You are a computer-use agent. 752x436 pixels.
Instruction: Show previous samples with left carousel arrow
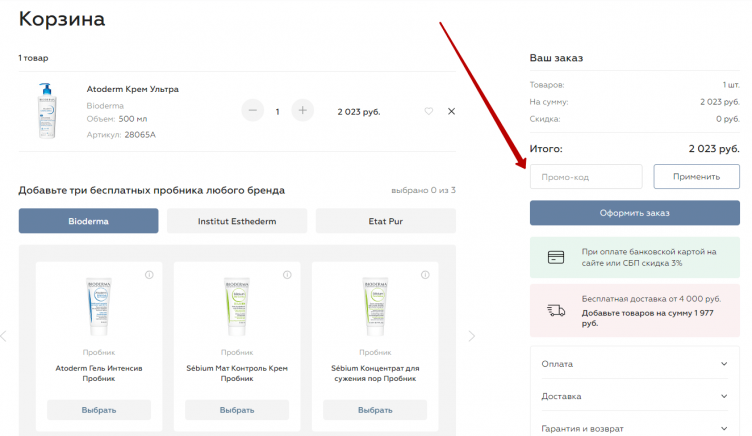tap(4, 336)
